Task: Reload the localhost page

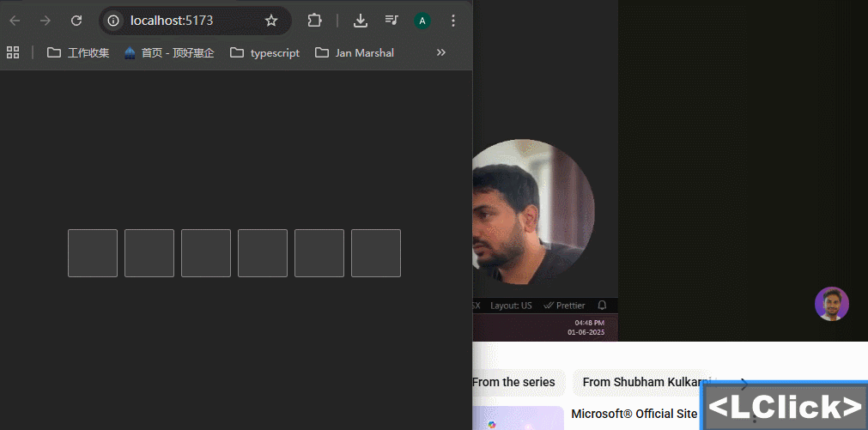Action: [76, 21]
